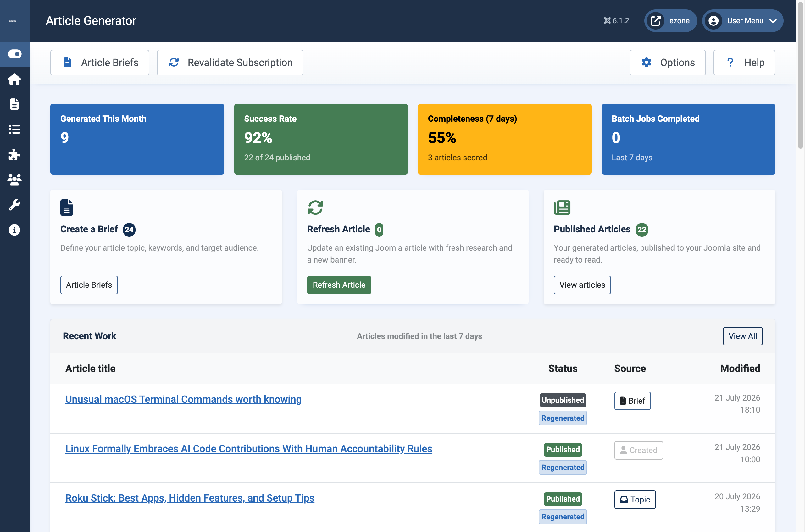
Task: Click '3 articles scored' text
Action: click(457, 158)
